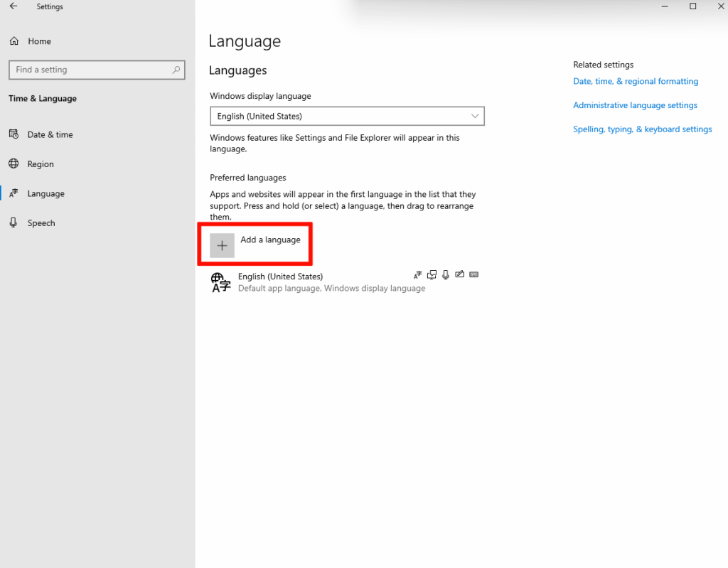This screenshot has width=728, height=568.
Task: Open Date, time, & regional formatting link
Action: [x=636, y=82]
